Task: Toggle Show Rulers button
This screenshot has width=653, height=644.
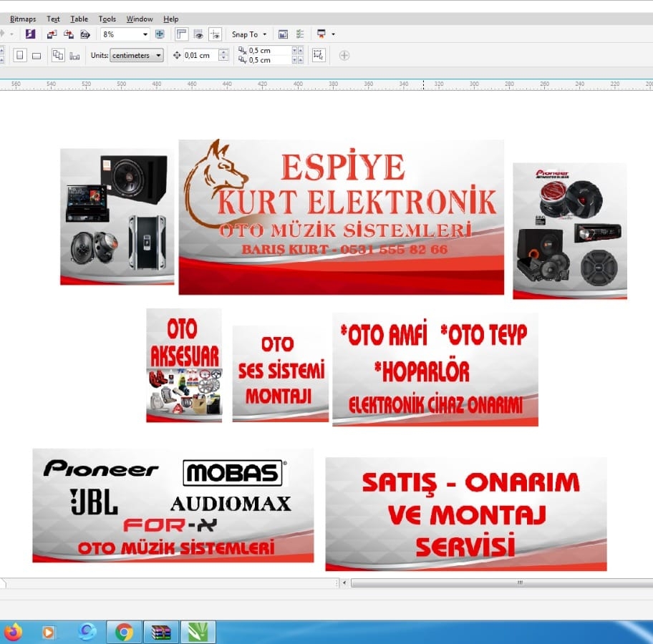Action: (182, 34)
